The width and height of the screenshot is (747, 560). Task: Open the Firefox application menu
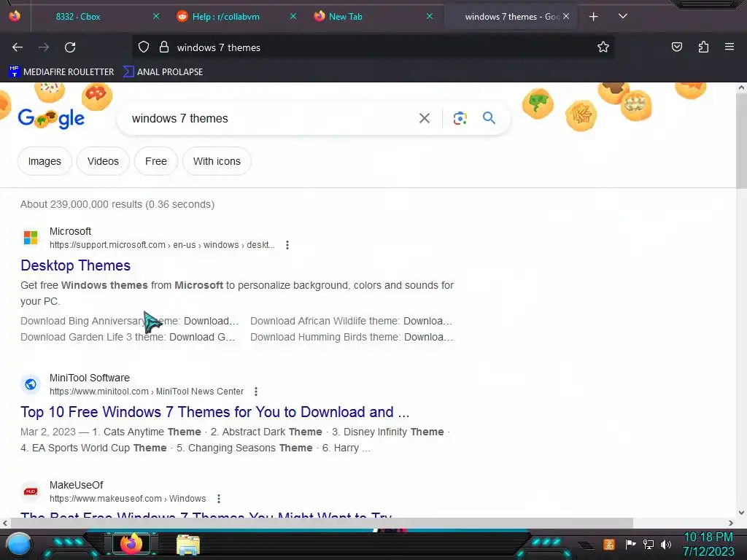pyautogui.click(x=729, y=47)
